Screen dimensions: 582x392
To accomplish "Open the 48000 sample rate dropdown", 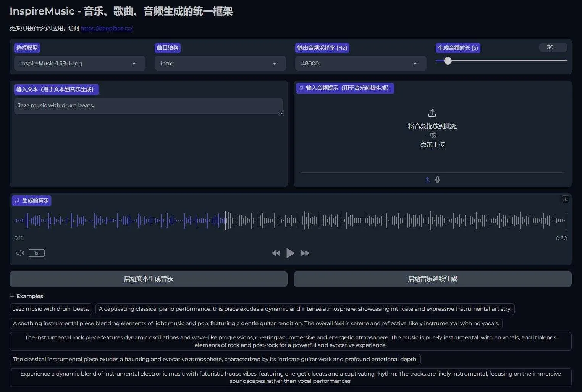I will coord(361,63).
